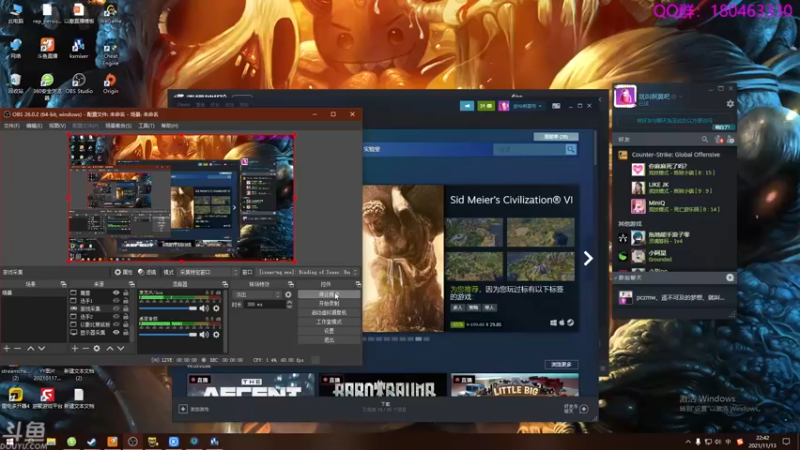
Task: Toggle lock on 选手1 source
Action: 126,301
